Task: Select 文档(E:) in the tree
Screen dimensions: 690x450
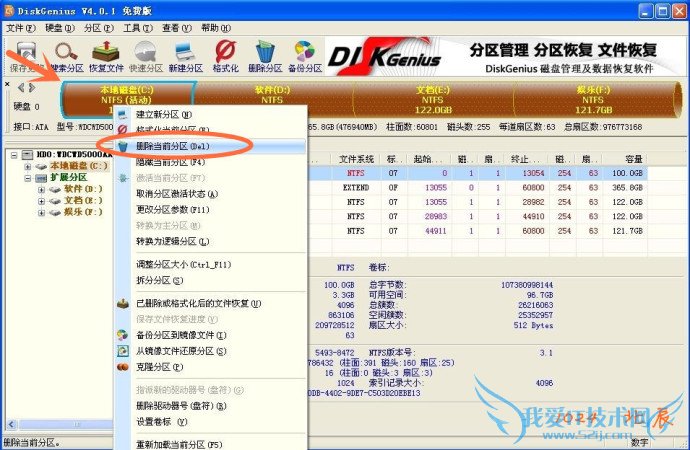Action: pyautogui.click(x=83, y=200)
